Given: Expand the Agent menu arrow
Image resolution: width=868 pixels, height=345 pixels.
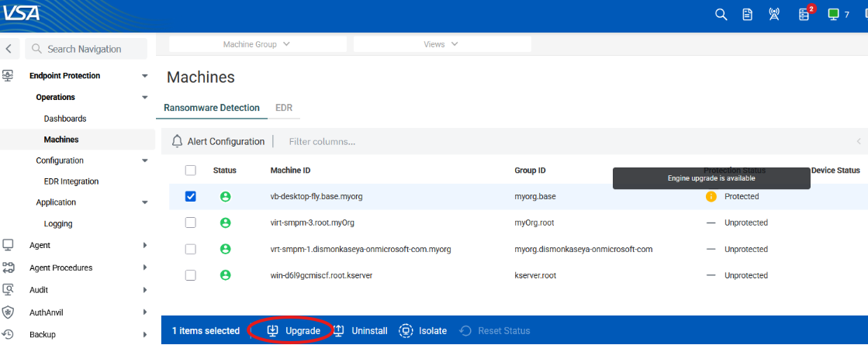Looking at the screenshot, I should pos(145,245).
